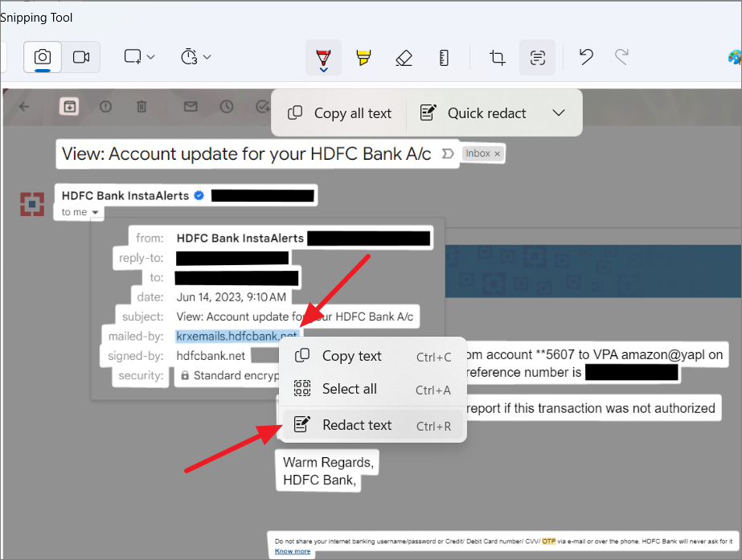Image resolution: width=742 pixels, height=560 pixels.
Task: Select the Eraser tool
Action: pyautogui.click(x=404, y=58)
